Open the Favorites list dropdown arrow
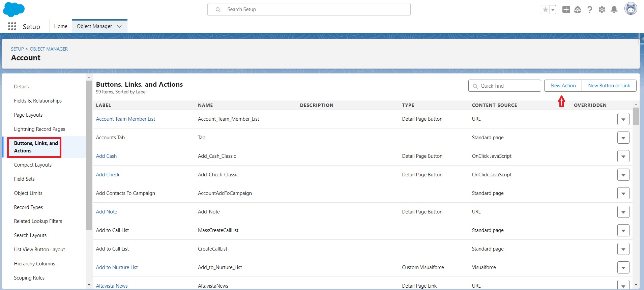 coord(553,10)
